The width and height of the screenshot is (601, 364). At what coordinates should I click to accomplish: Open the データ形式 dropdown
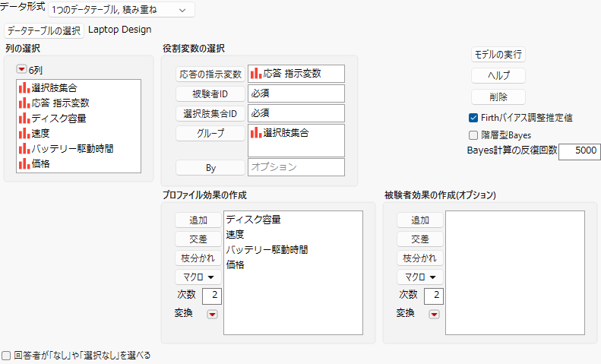pos(122,10)
